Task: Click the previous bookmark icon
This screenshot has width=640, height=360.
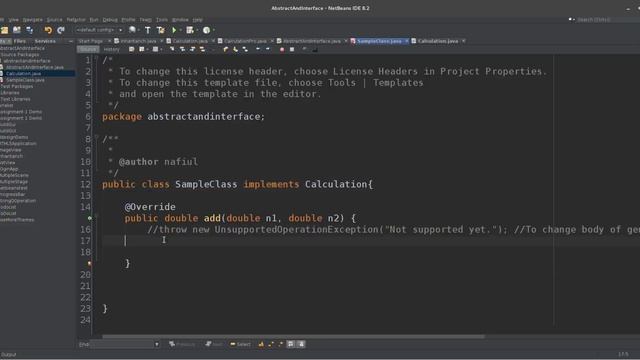Action: [225, 49]
